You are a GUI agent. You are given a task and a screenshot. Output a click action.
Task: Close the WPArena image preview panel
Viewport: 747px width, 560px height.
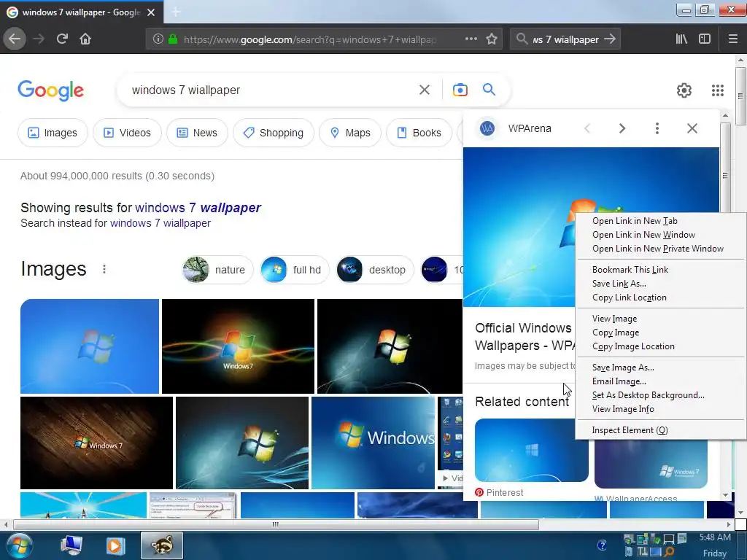pos(692,128)
